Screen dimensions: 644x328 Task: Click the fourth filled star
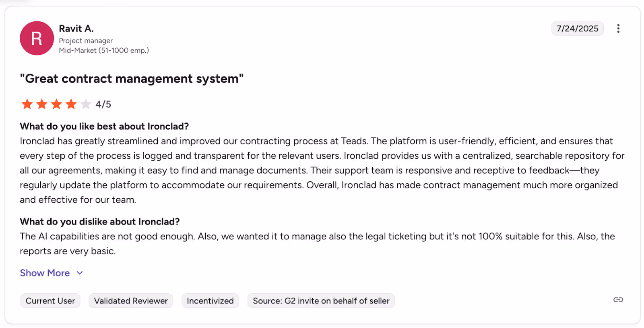click(x=71, y=104)
